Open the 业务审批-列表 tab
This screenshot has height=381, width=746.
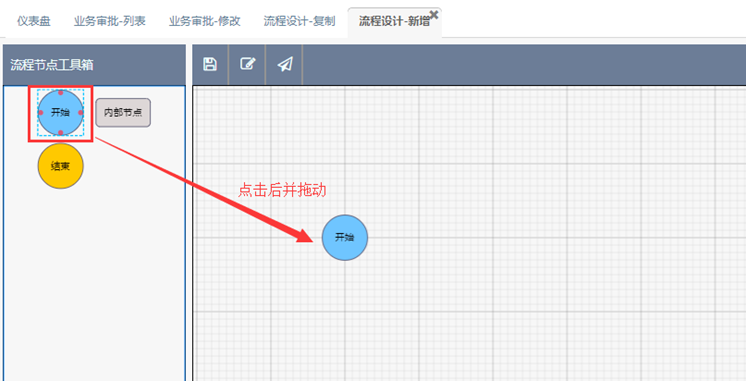coord(109,21)
